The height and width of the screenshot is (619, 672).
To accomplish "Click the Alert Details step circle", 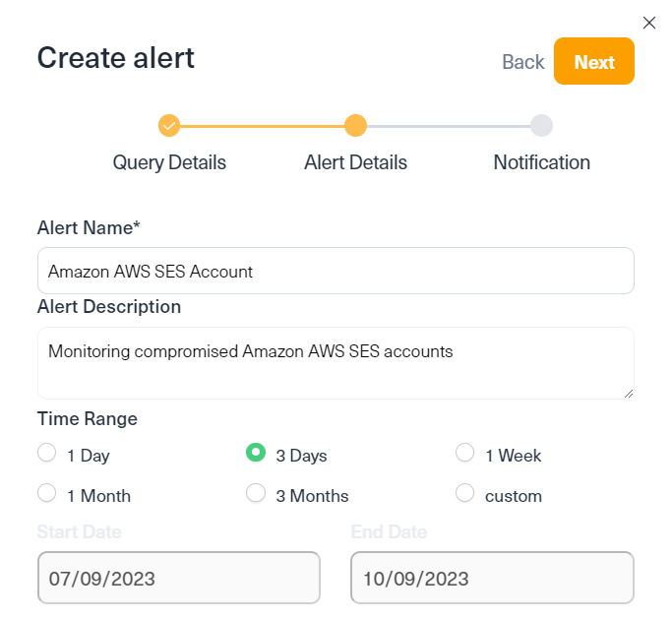I will click(355, 126).
